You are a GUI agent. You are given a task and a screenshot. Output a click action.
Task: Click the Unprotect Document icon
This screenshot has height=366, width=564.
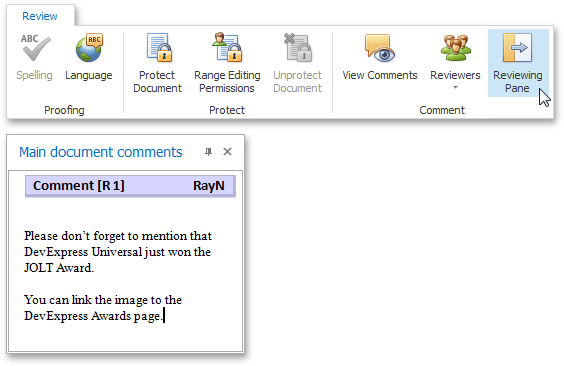point(298,47)
